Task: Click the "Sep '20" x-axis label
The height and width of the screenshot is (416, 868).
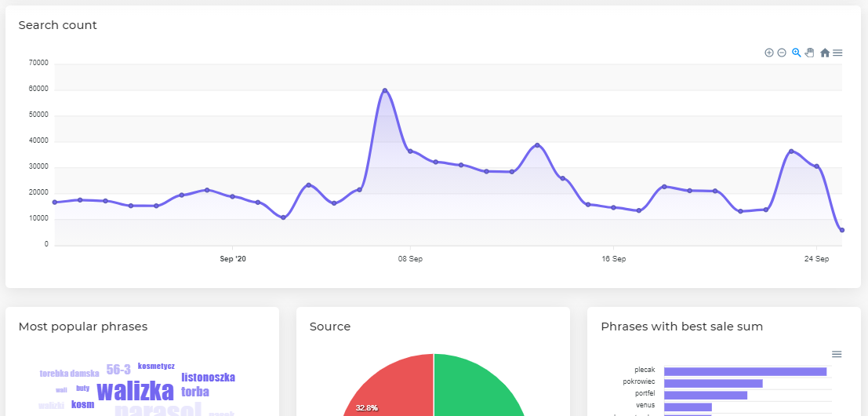Action: tap(233, 259)
